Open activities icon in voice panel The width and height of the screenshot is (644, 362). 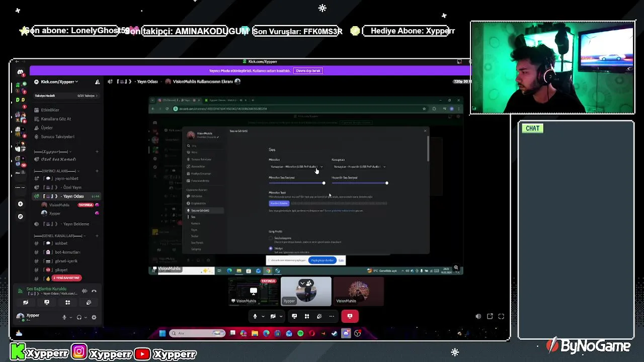pos(68,303)
